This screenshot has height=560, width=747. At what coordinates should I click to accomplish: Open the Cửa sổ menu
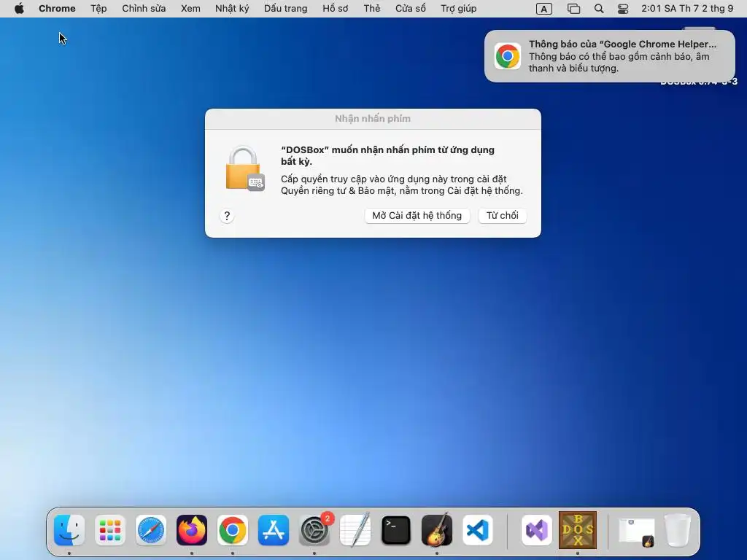click(x=411, y=9)
